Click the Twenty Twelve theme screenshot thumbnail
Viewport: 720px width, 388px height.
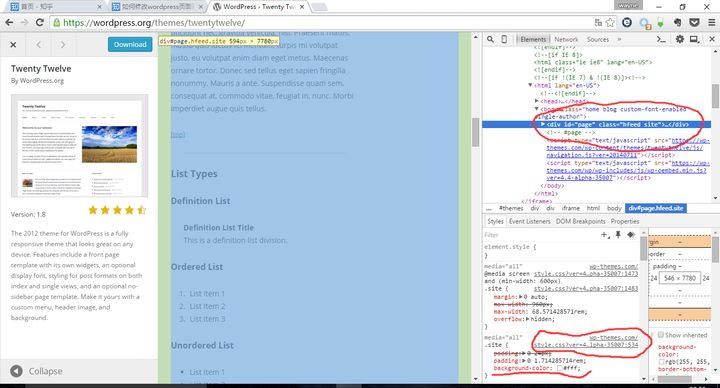point(79,146)
